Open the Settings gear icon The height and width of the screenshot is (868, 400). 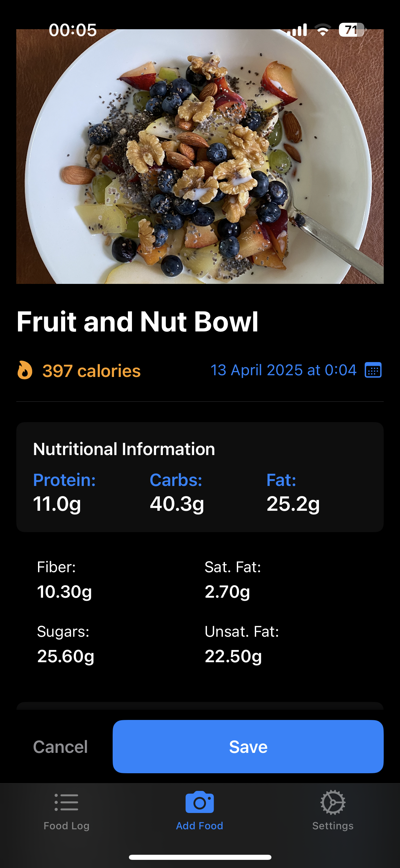(x=333, y=802)
